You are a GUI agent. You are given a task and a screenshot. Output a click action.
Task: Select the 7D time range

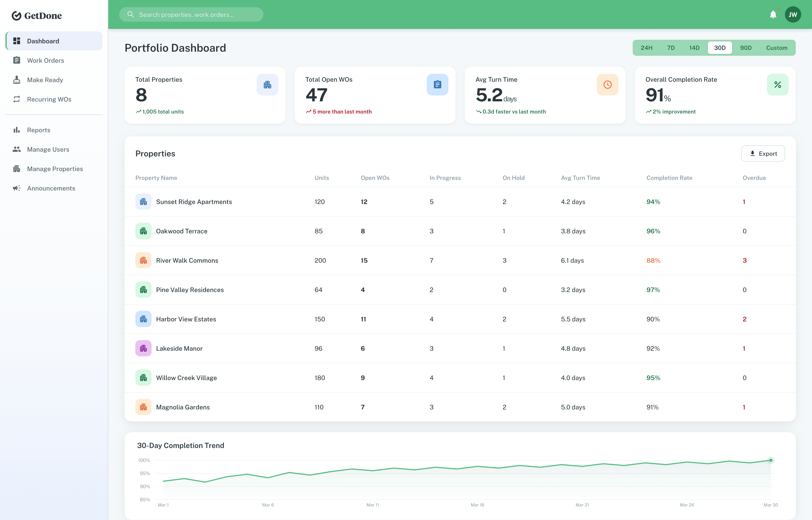671,48
